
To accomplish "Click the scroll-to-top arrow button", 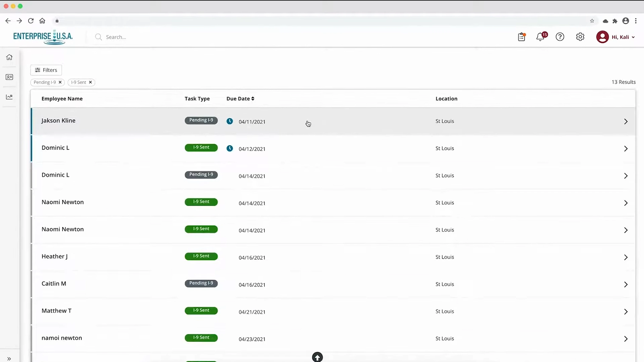I will [x=317, y=357].
